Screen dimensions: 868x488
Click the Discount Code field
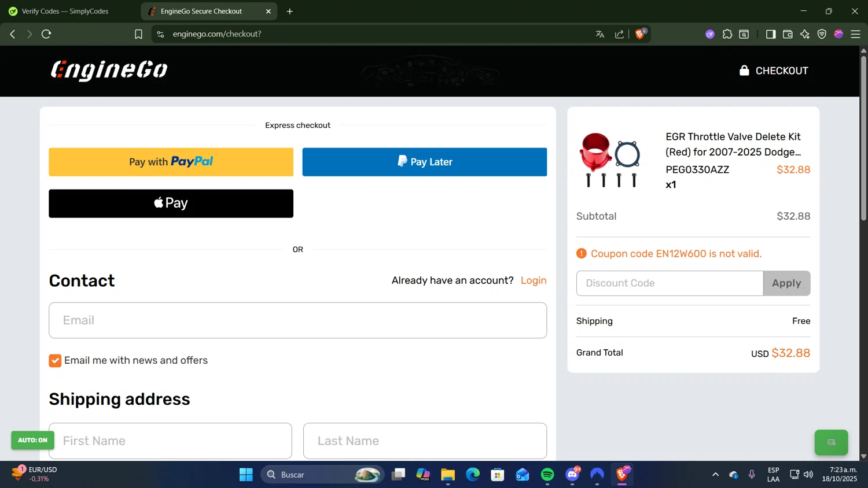coord(670,283)
